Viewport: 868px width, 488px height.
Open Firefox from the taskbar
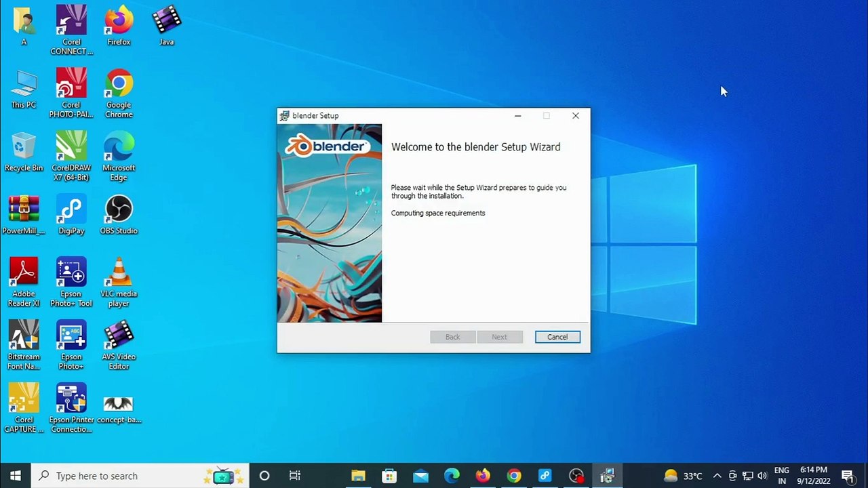tap(483, 476)
